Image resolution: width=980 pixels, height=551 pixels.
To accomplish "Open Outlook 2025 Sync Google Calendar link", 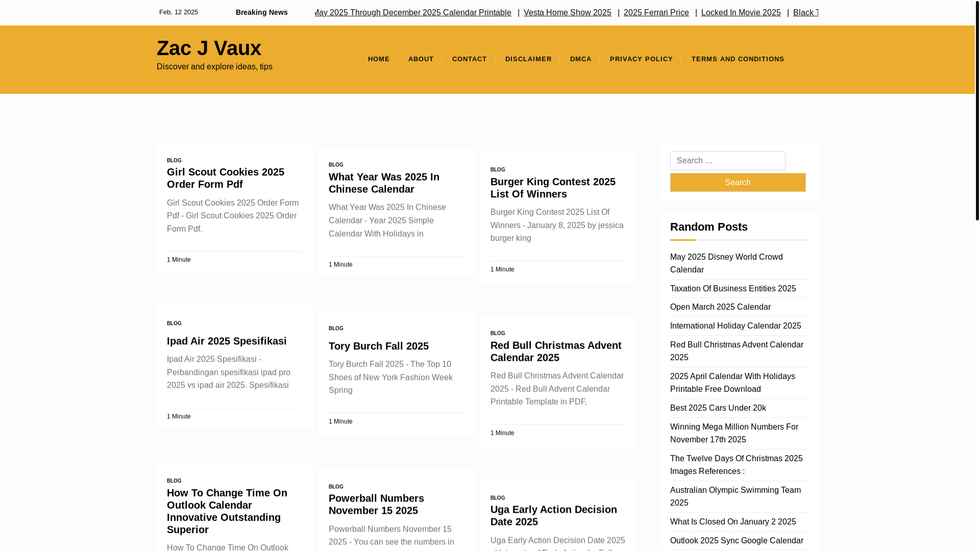I will [736, 541].
